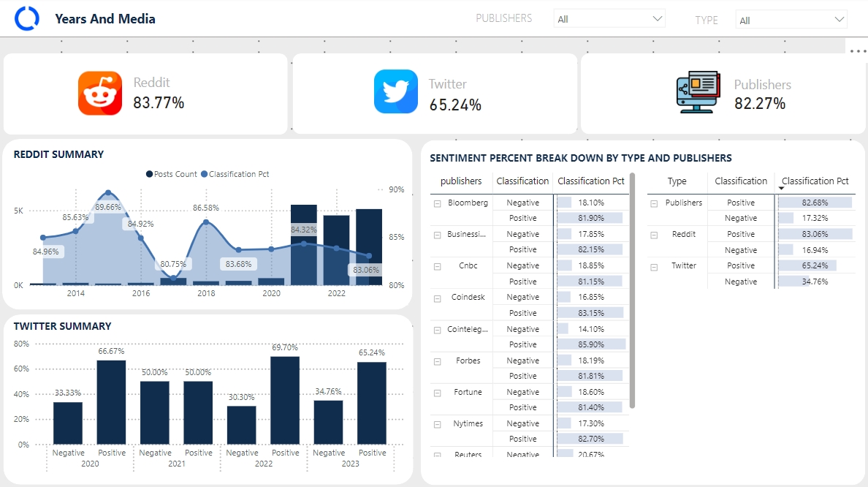Collapse the Cointeleg... row
Image resolution: width=868 pixels, height=487 pixels.
coord(438,330)
